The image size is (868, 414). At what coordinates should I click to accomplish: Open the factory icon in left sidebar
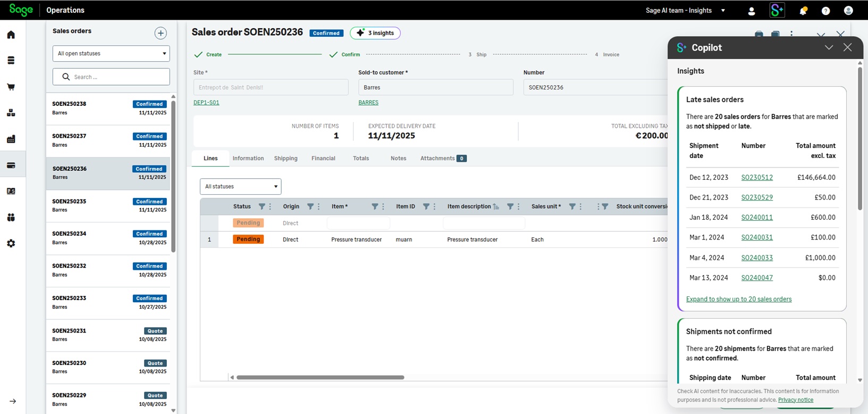point(11,139)
